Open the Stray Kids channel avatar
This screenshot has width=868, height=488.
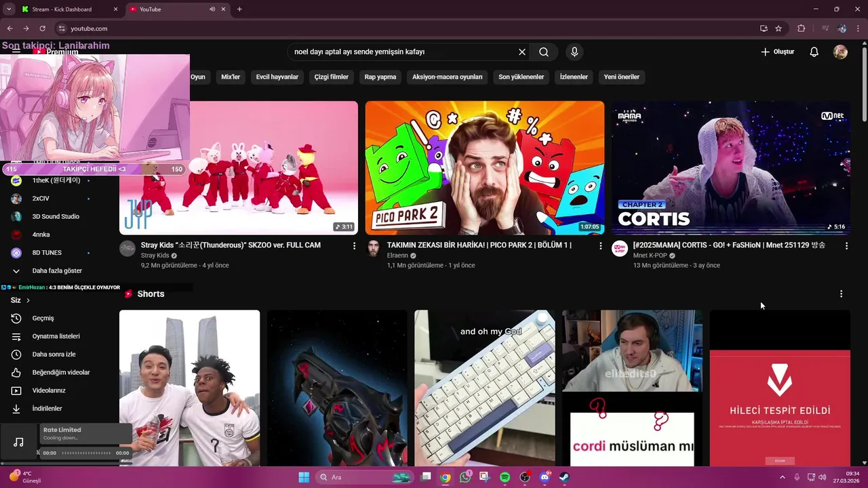coord(127,248)
